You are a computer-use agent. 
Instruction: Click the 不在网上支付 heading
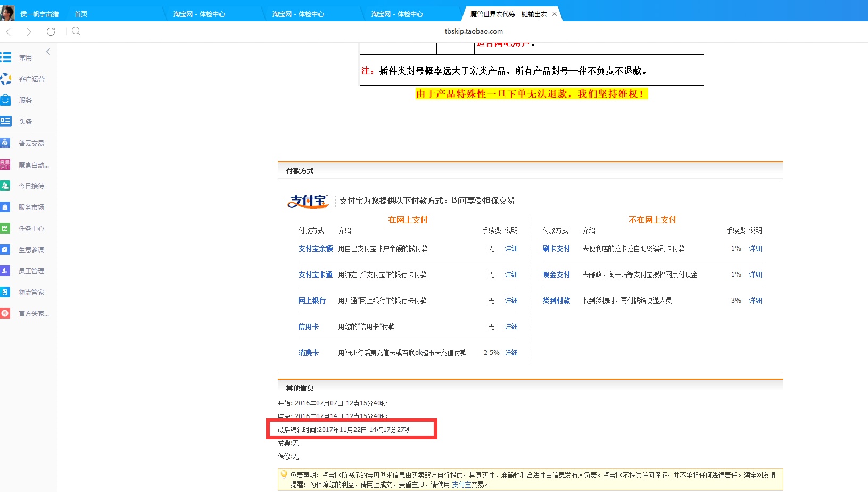pos(652,220)
